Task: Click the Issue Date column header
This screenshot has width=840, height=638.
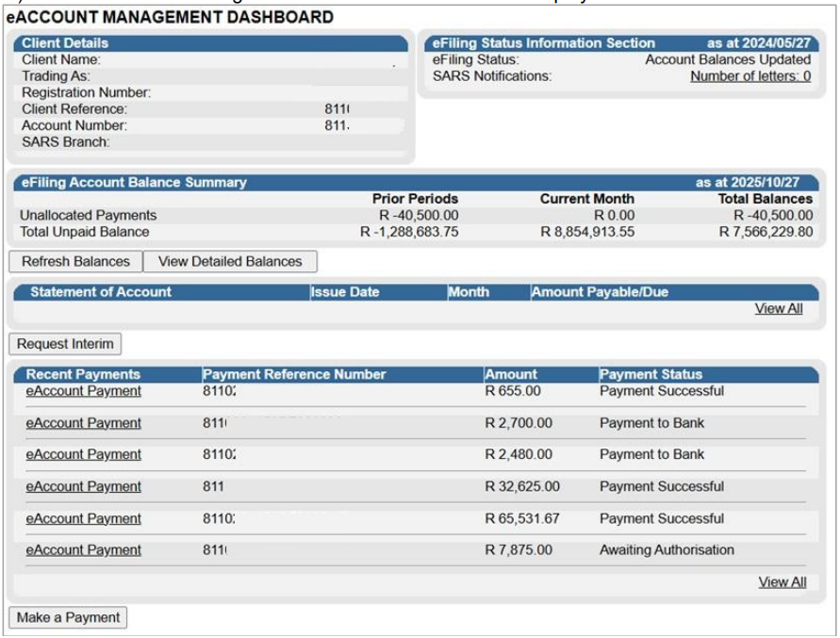Action: click(x=345, y=292)
